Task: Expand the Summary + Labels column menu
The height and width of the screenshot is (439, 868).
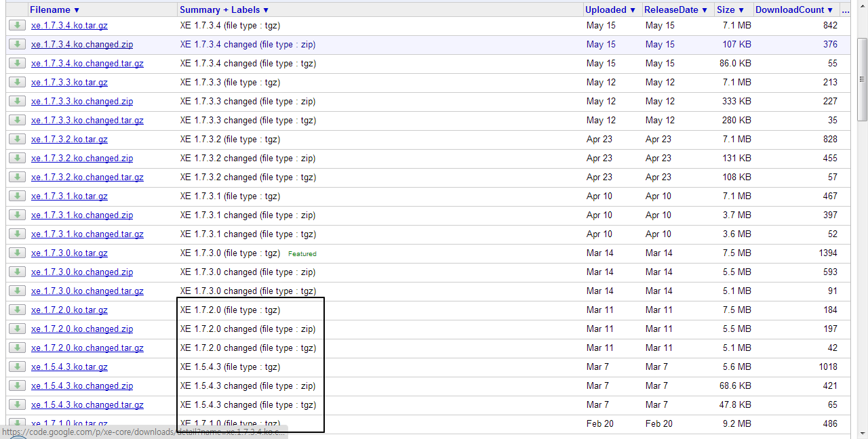Action: [x=224, y=10]
